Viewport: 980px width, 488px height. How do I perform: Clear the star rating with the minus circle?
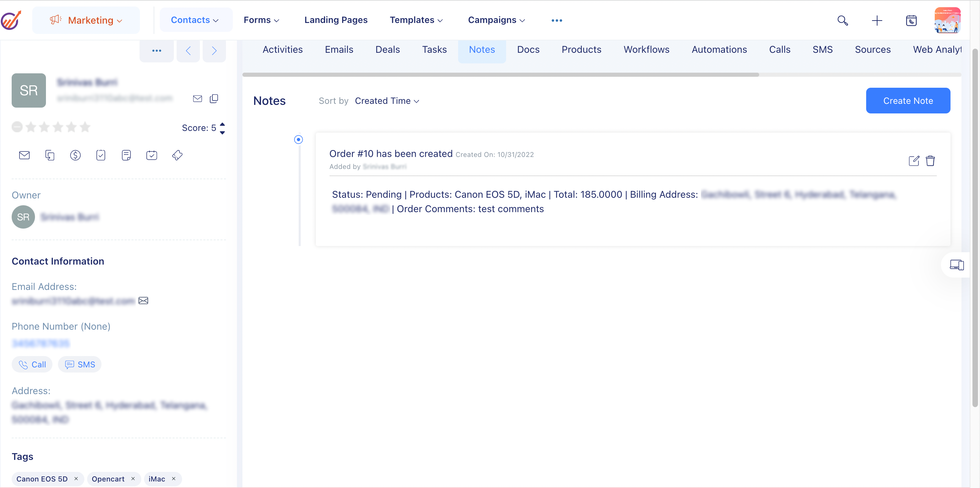(17, 127)
